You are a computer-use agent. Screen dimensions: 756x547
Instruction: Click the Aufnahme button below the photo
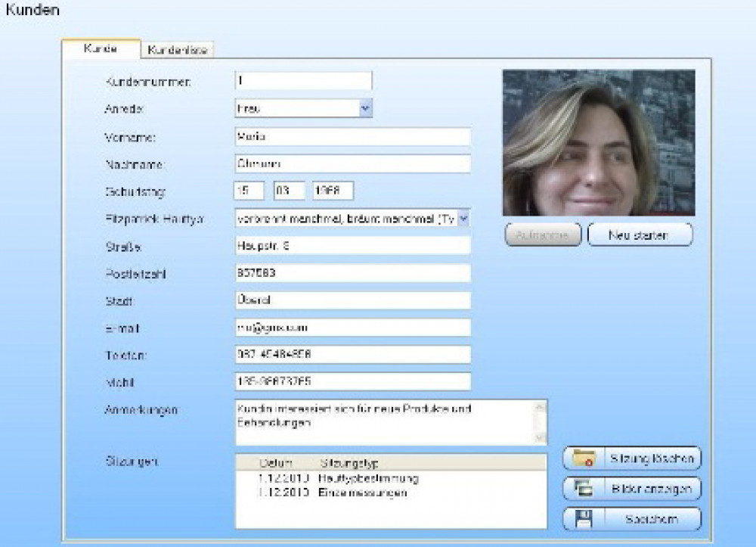[x=542, y=235]
